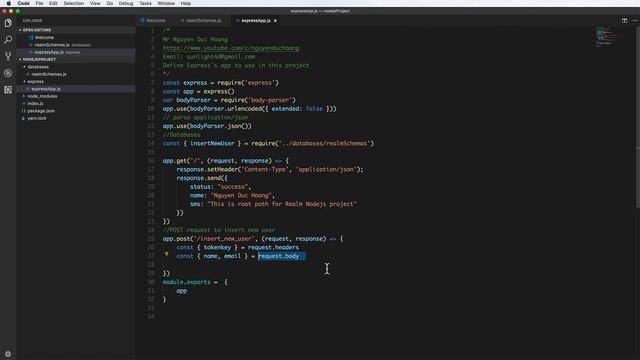Click 'bodyParser' variable on line 9
This screenshot has height=360, width=640.
point(193,100)
